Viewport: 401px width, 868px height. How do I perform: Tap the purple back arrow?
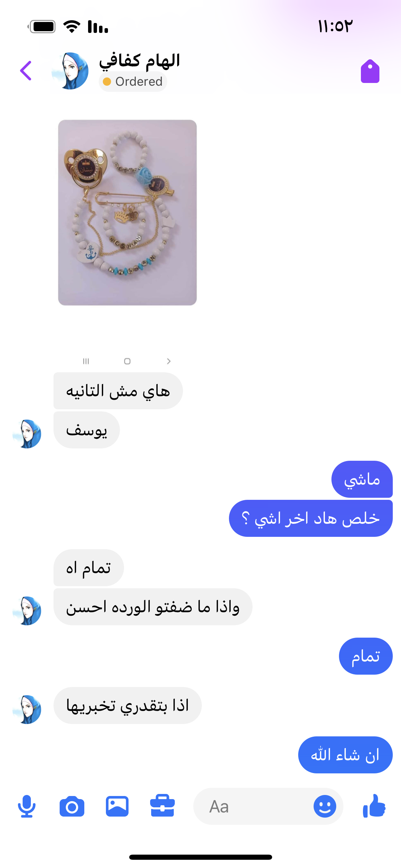[x=26, y=71]
